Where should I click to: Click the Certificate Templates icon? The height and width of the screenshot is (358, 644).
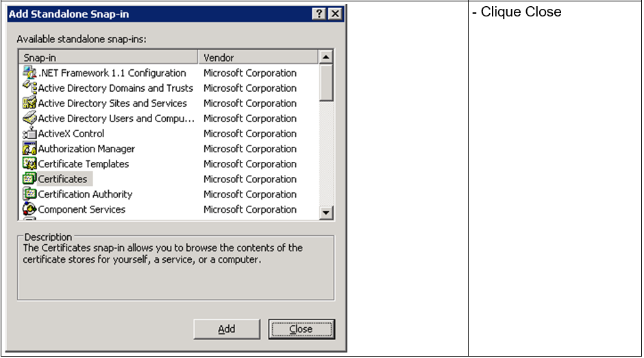(29, 164)
